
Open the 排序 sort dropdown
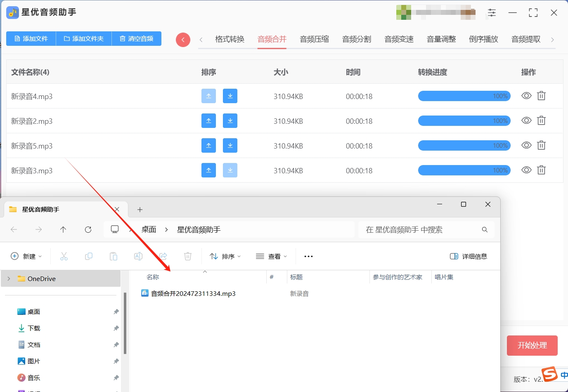225,256
